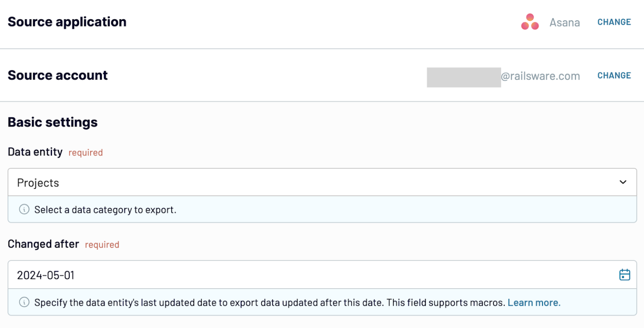
Task: Click the blurred email address area
Action: click(463, 77)
